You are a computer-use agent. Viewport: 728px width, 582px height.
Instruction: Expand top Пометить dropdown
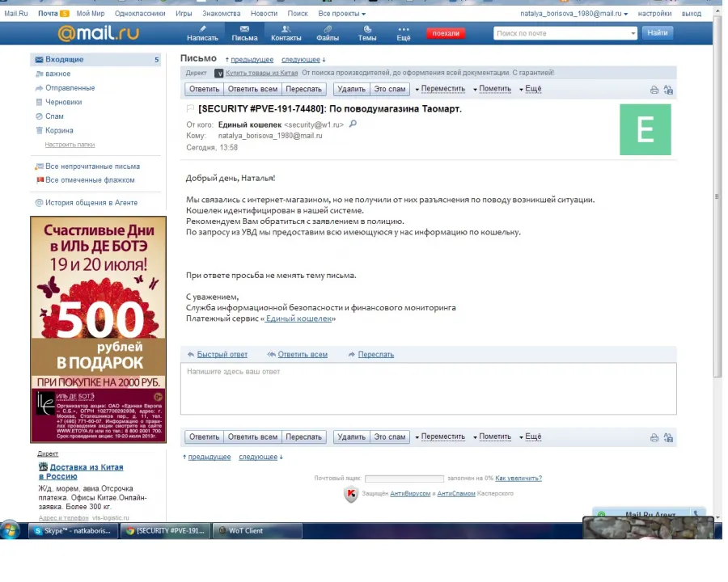492,89
